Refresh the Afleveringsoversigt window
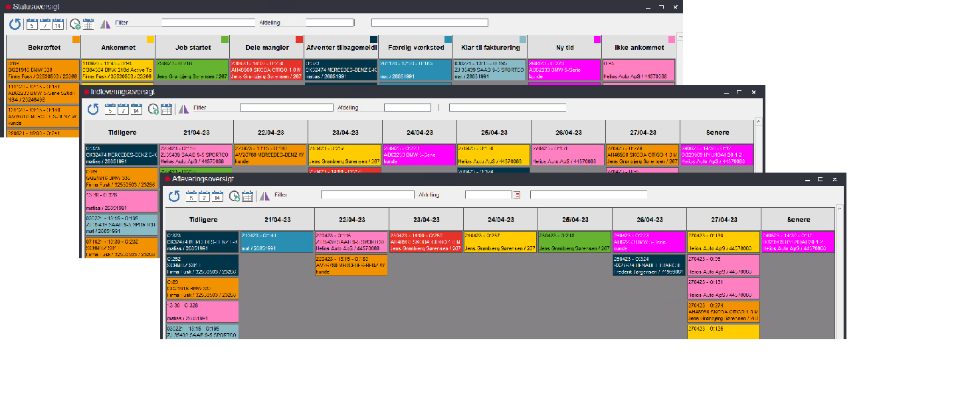 pos(174,196)
